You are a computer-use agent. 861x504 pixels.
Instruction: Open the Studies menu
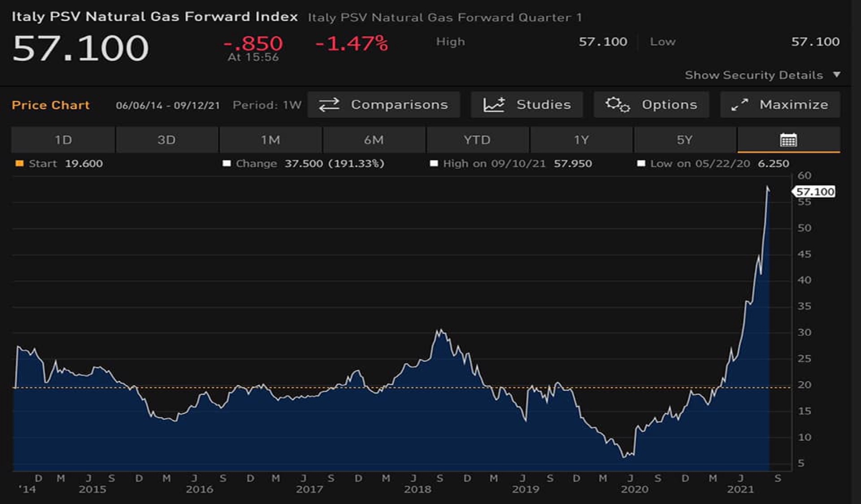tap(526, 105)
